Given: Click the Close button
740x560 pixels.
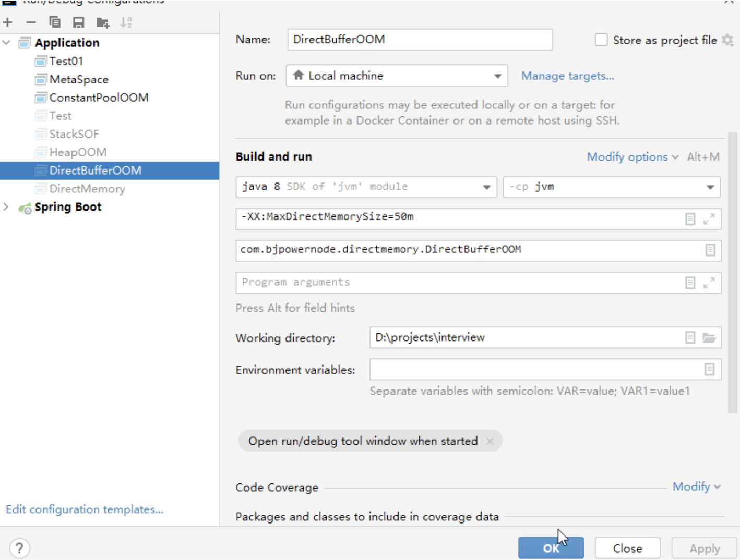Looking at the screenshot, I should coord(627,548).
